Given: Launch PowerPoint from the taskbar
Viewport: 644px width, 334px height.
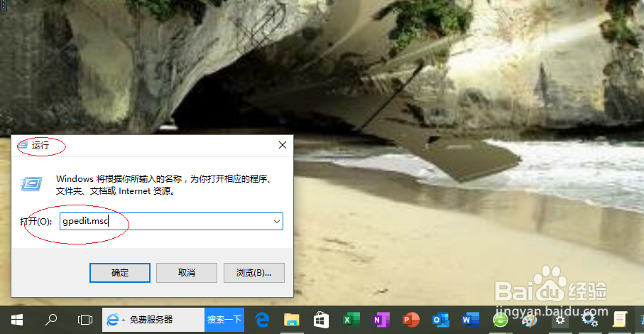Looking at the screenshot, I should pos(410,320).
